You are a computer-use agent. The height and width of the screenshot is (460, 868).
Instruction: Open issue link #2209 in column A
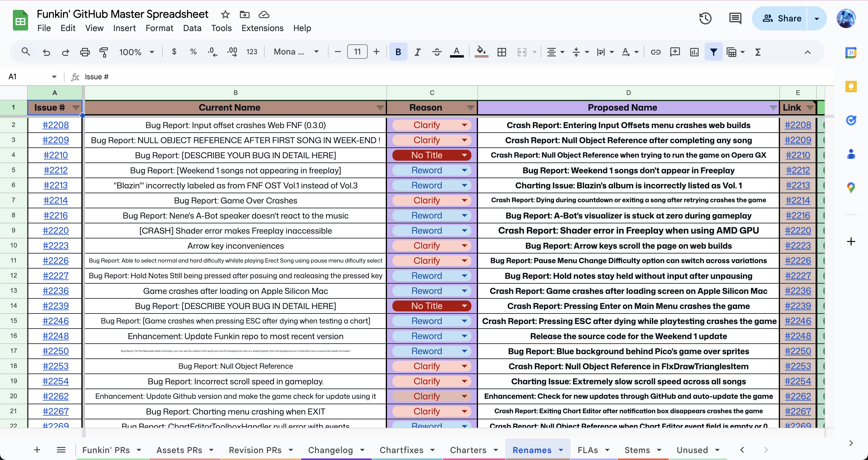pos(55,140)
